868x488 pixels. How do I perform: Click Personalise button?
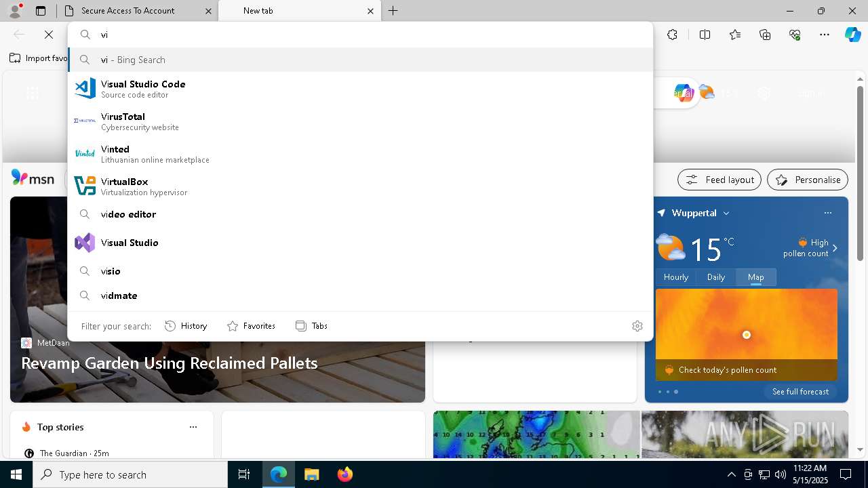point(808,180)
